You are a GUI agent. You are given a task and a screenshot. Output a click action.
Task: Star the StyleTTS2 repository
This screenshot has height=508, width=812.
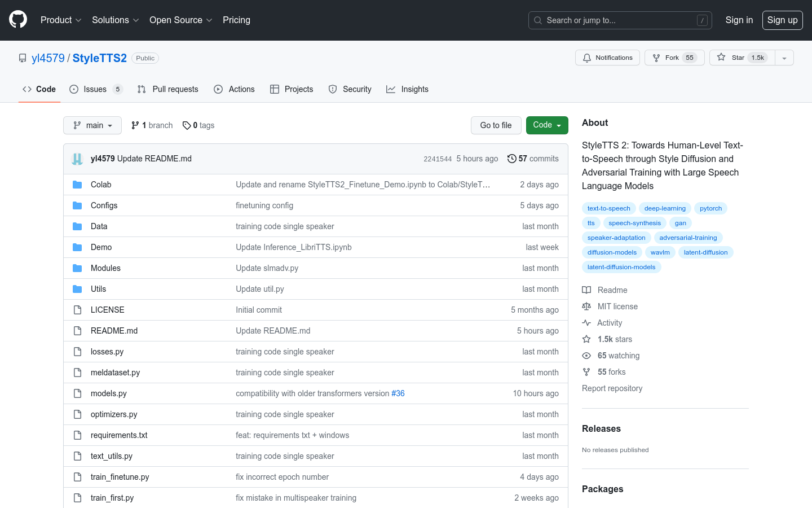(x=742, y=58)
